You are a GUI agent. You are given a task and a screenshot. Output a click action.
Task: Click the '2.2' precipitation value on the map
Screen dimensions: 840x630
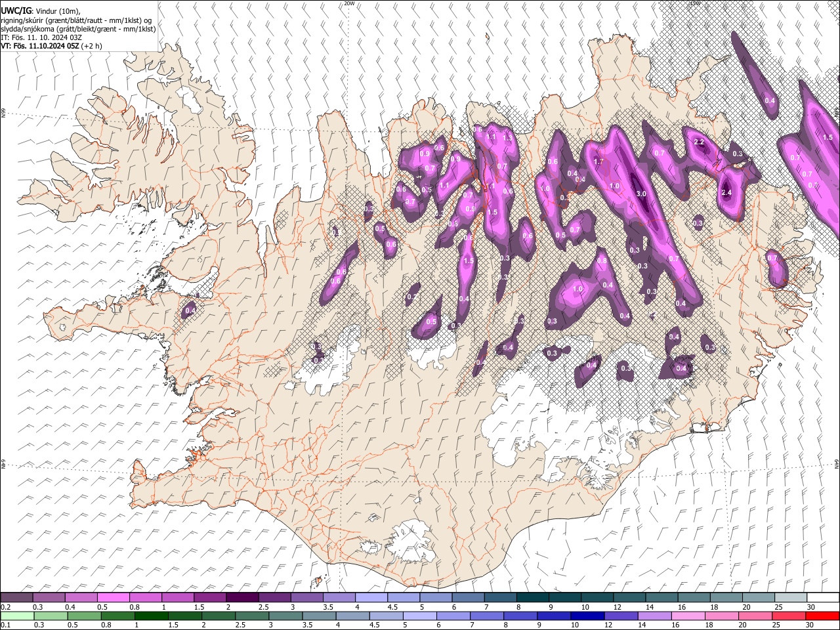699,142
